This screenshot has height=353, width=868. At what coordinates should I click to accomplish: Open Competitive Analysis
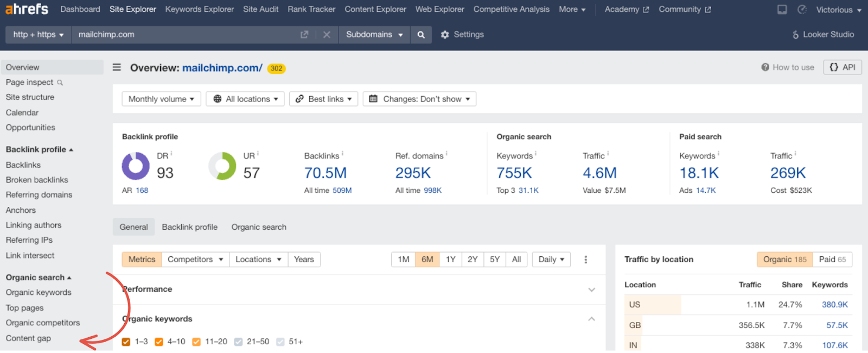(512, 9)
